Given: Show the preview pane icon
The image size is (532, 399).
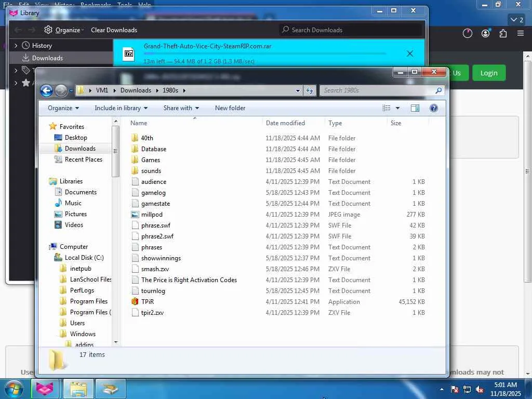Looking at the screenshot, I should pos(415,108).
